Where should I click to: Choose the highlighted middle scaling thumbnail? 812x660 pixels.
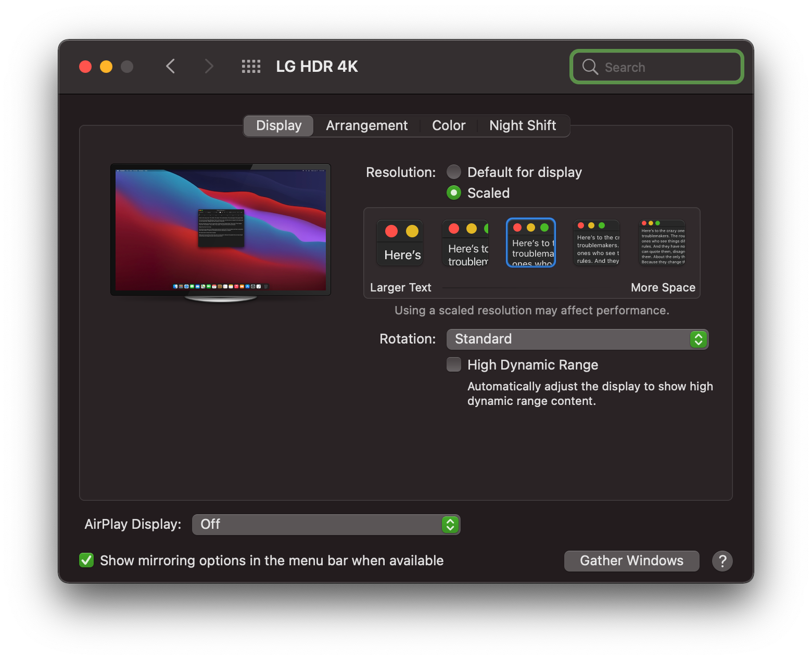[x=531, y=243]
